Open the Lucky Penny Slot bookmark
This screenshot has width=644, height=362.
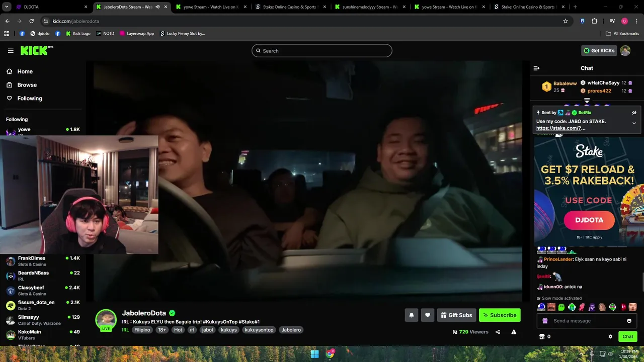(x=182, y=34)
